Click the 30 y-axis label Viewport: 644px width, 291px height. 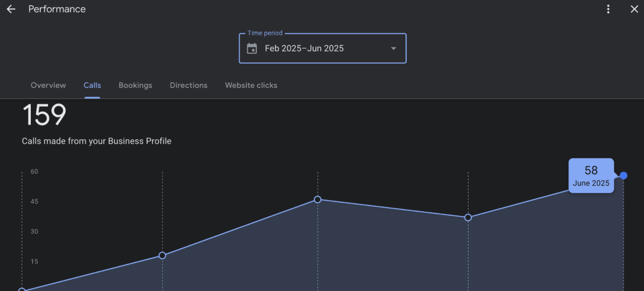pyautogui.click(x=34, y=232)
